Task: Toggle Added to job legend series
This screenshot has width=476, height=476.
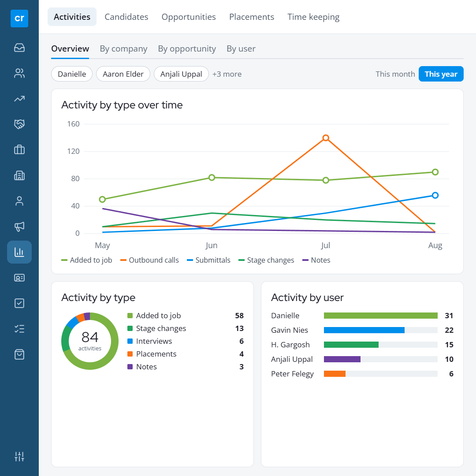Action: [87, 260]
